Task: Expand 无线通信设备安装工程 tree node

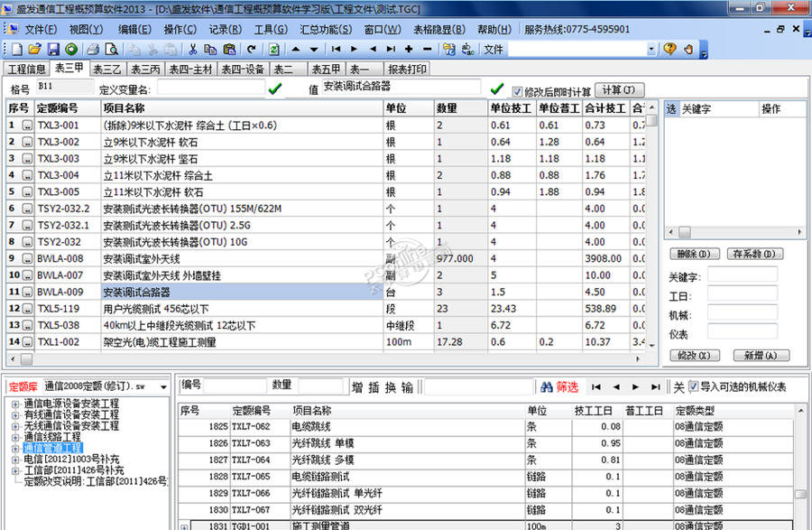Action: coord(15,426)
